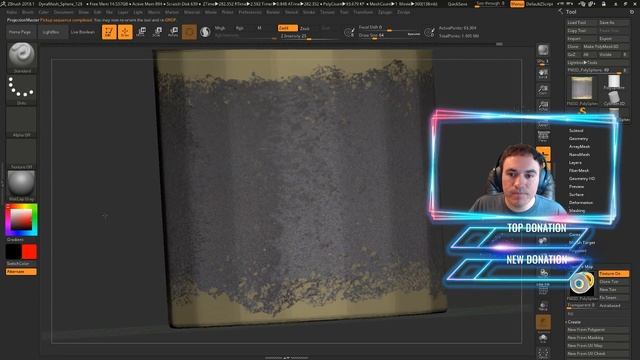Toggle the Alternate color button
Screen dimensions: 640x360
pyautogui.click(x=21, y=272)
